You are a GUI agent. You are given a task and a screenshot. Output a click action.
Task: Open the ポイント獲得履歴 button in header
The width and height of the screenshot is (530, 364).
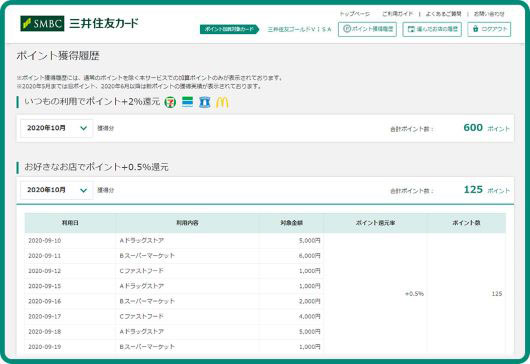coord(367,29)
